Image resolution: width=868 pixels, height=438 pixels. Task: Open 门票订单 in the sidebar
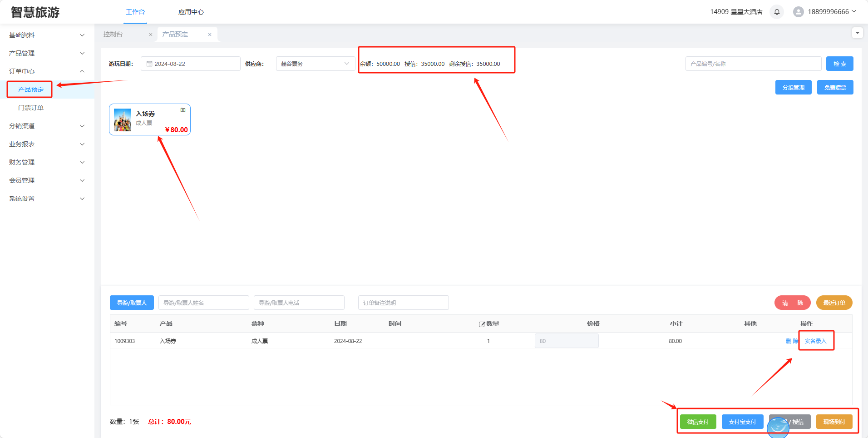[31, 108]
